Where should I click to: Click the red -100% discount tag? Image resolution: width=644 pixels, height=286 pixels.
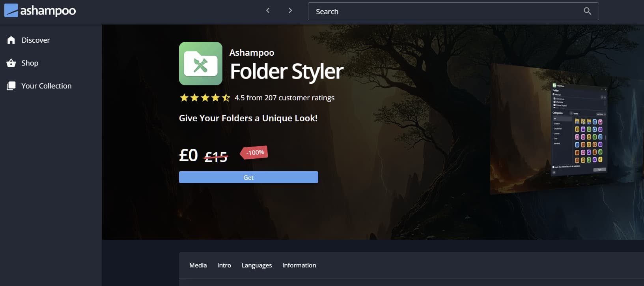pos(254,152)
